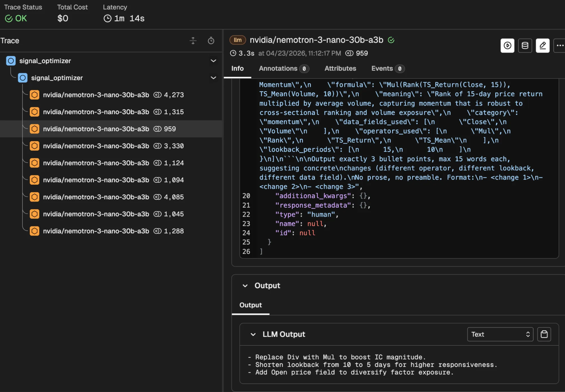The image size is (565, 392).
Task: Select the nemotron span with 4,085 tokens
Action: [x=111, y=197]
